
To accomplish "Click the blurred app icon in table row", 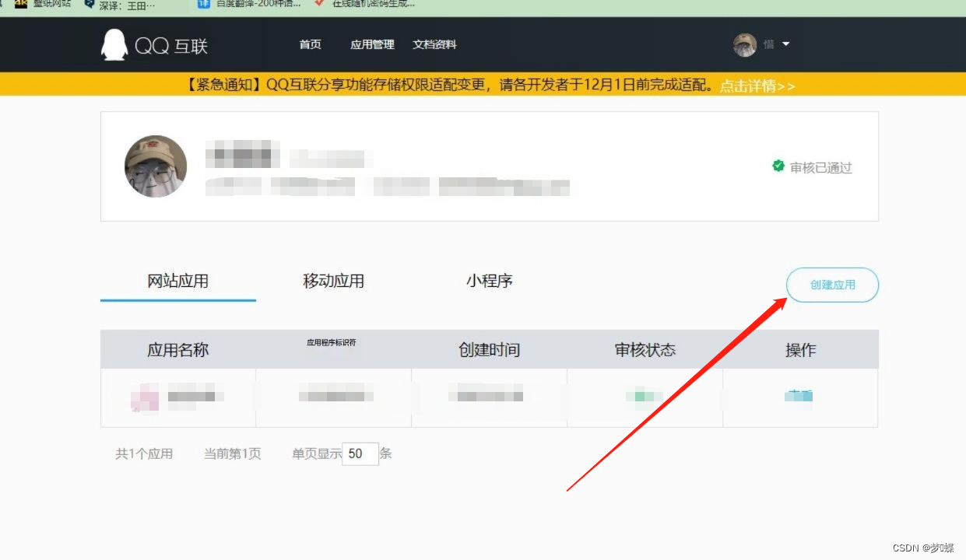I will click(145, 397).
